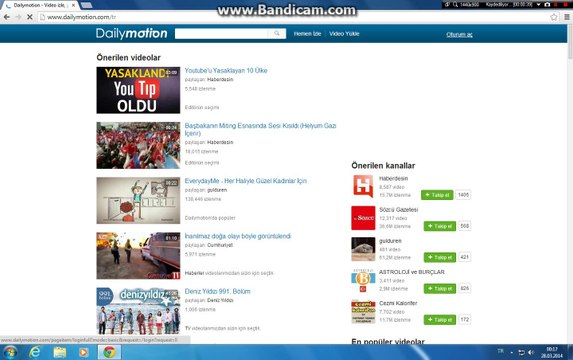Open EverydayMe video thumbnail

pyautogui.click(x=138, y=200)
